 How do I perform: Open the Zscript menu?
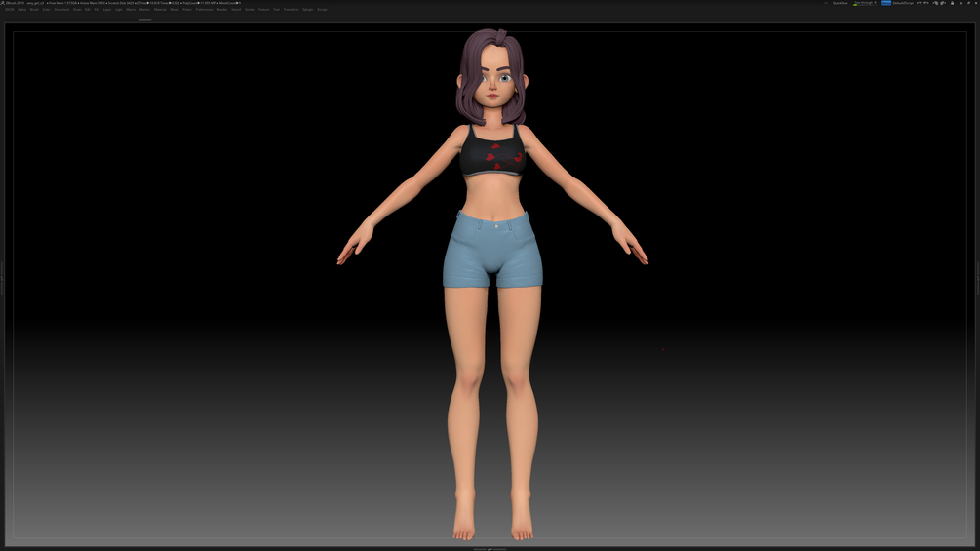pos(322,10)
